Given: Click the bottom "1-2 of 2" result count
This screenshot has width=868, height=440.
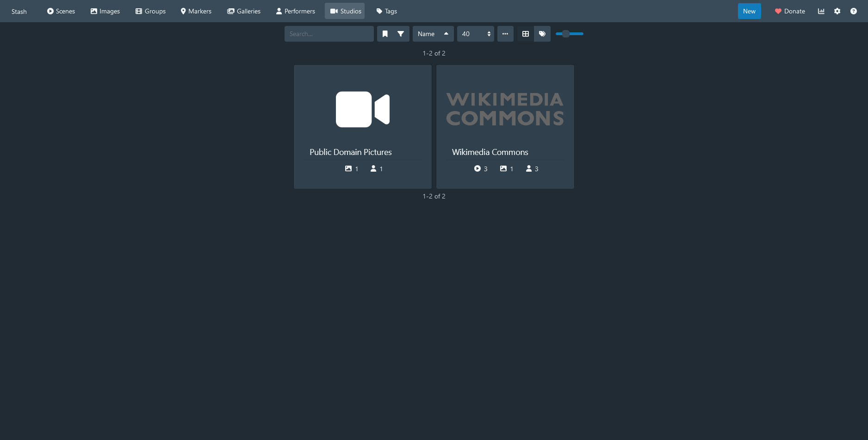Looking at the screenshot, I should [434, 196].
